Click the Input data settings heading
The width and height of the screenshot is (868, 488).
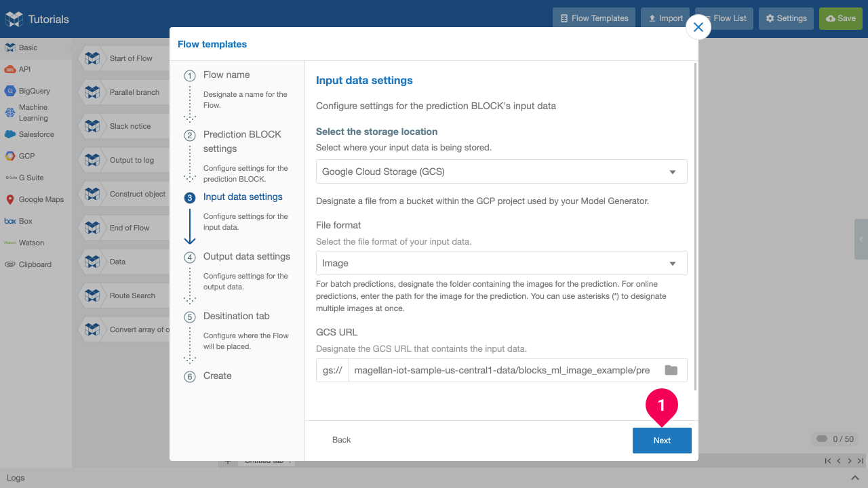point(364,81)
